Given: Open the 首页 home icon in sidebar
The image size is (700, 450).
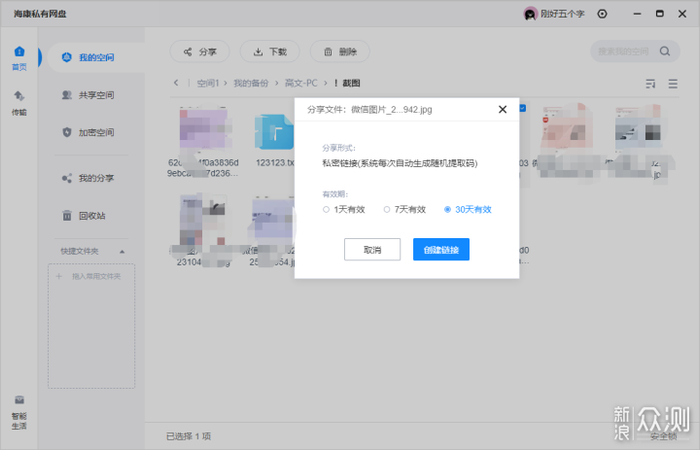Looking at the screenshot, I should point(19,58).
